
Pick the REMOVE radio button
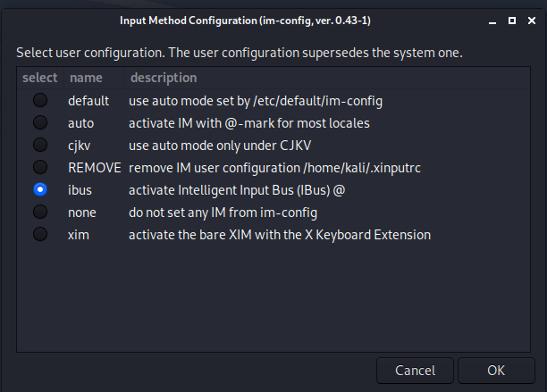click(40, 168)
